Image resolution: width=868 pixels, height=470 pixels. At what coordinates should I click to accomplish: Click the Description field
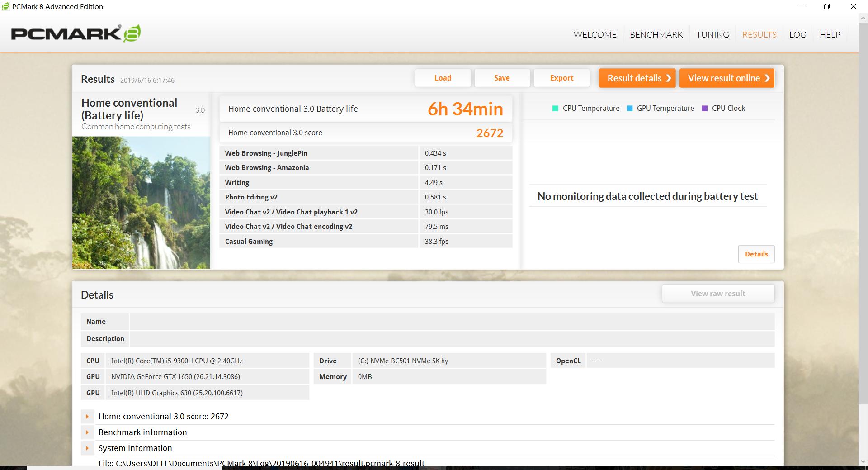click(452, 339)
